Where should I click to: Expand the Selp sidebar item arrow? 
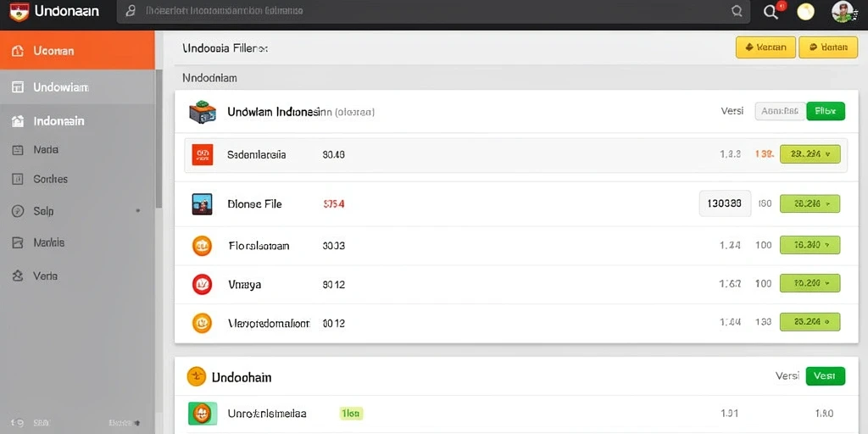[137, 211]
